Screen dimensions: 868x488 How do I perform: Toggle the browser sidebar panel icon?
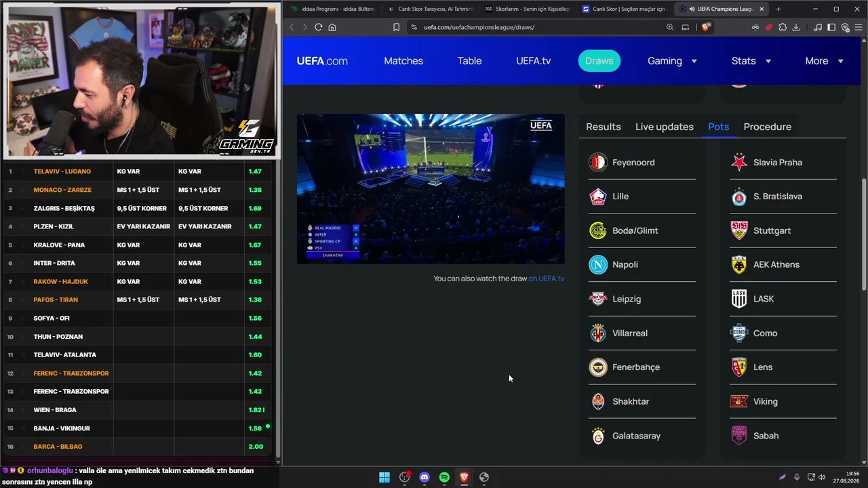[x=831, y=27]
